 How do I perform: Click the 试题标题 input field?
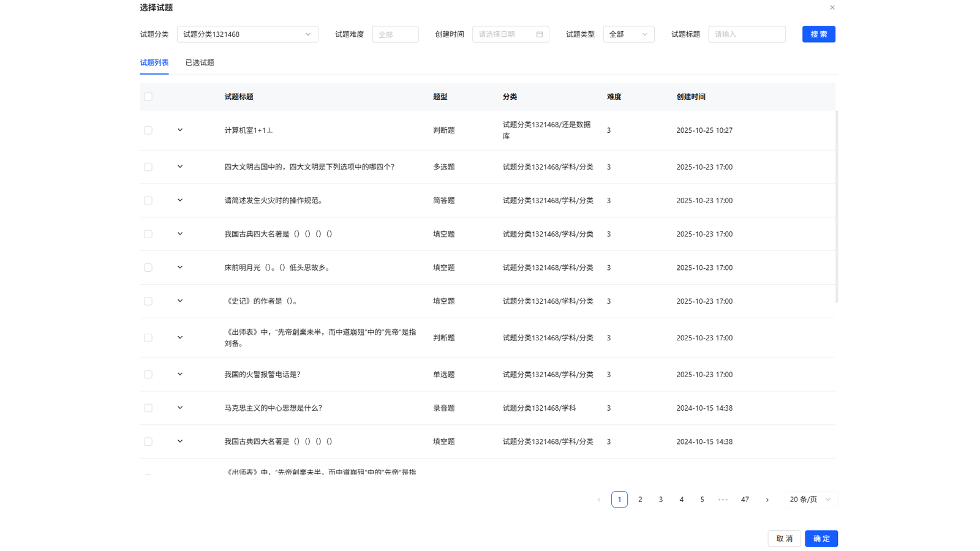point(747,34)
